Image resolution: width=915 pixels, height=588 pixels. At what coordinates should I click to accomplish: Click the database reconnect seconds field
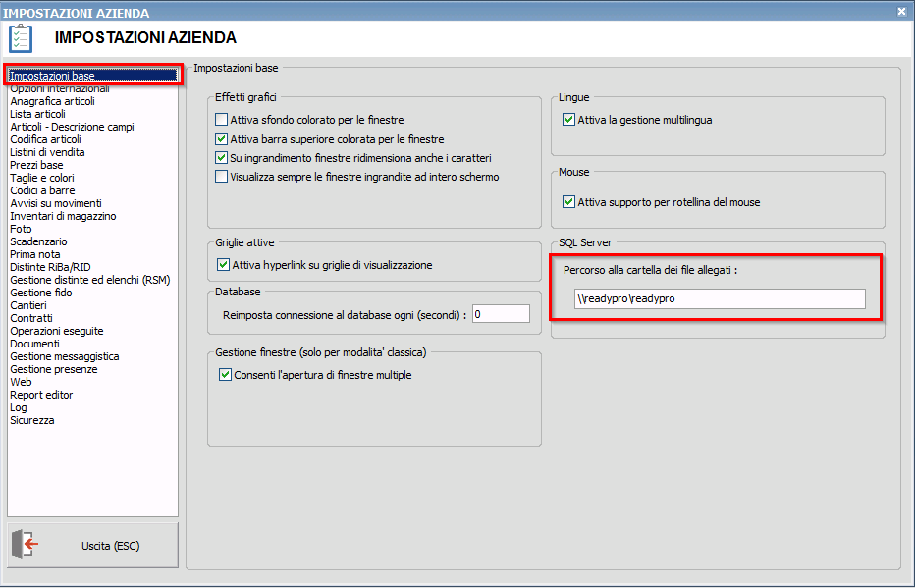coord(501,313)
